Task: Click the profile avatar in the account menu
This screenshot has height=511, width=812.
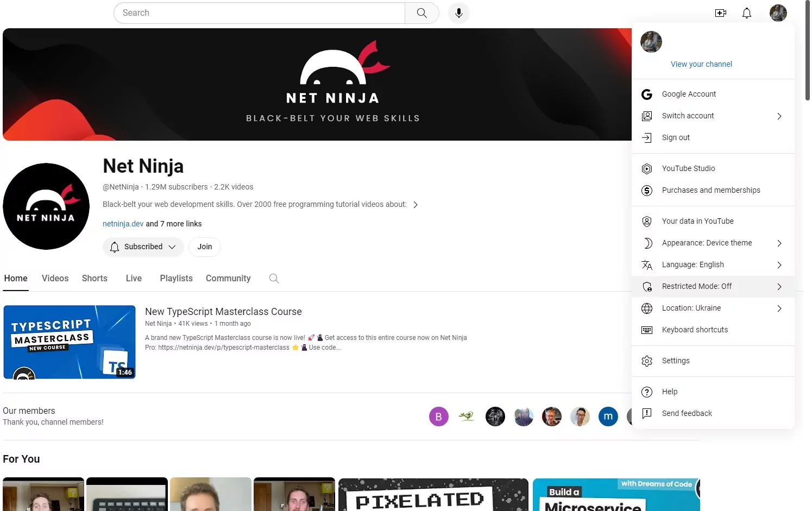Action: pyautogui.click(x=651, y=42)
